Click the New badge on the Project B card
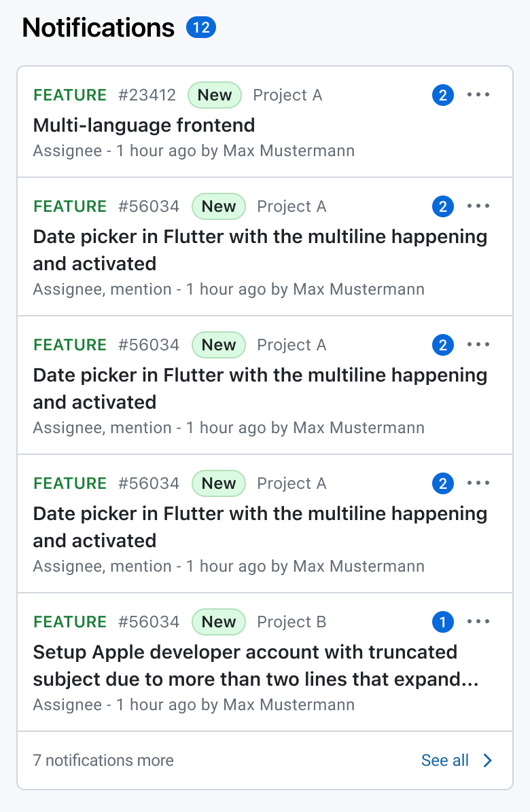The width and height of the screenshot is (530, 812). [218, 621]
